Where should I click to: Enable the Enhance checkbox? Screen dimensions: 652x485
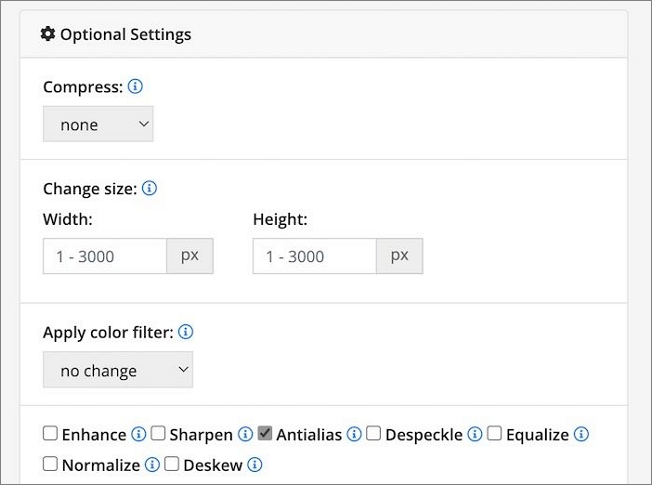[50, 434]
